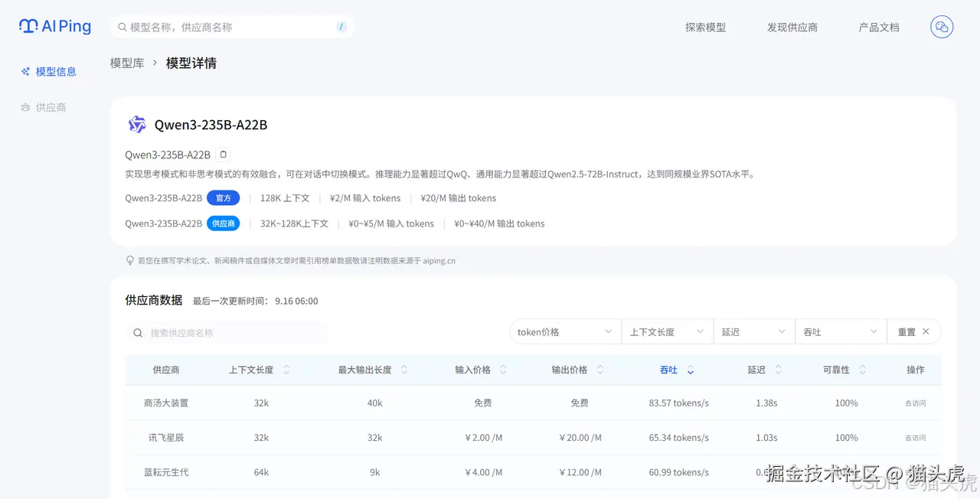This screenshot has height=499, width=980.
Task: Click the 128K 上下文 spec text
Action: point(285,198)
